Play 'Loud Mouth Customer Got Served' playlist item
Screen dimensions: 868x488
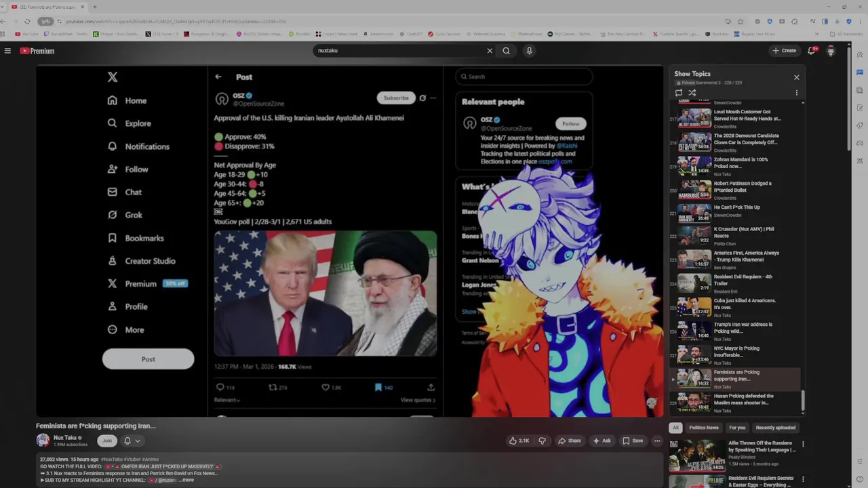click(x=735, y=119)
